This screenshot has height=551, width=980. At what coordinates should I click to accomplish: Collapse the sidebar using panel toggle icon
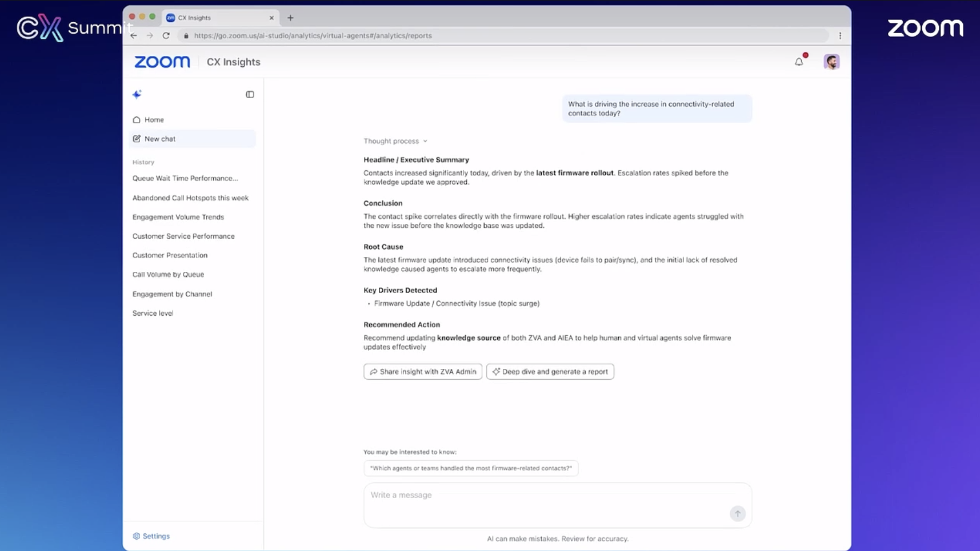[x=250, y=94]
